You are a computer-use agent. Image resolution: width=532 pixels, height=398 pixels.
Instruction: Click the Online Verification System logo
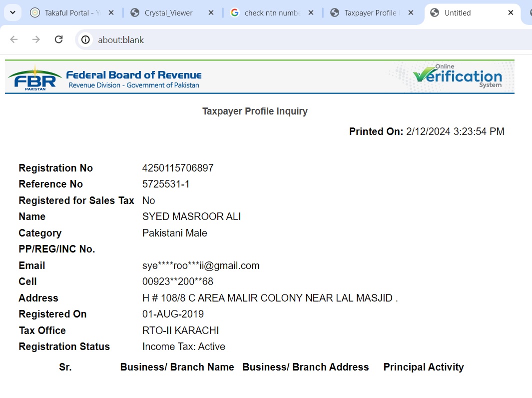click(456, 76)
